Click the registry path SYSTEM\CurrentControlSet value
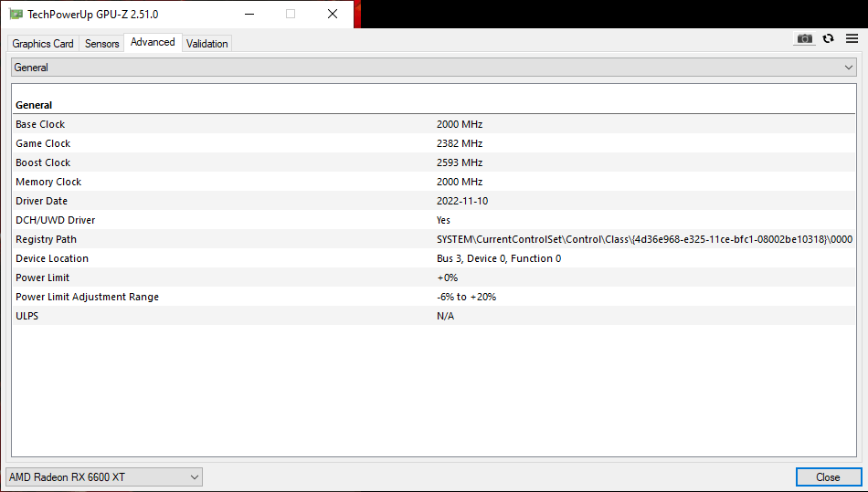The width and height of the screenshot is (868, 492). tap(644, 239)
